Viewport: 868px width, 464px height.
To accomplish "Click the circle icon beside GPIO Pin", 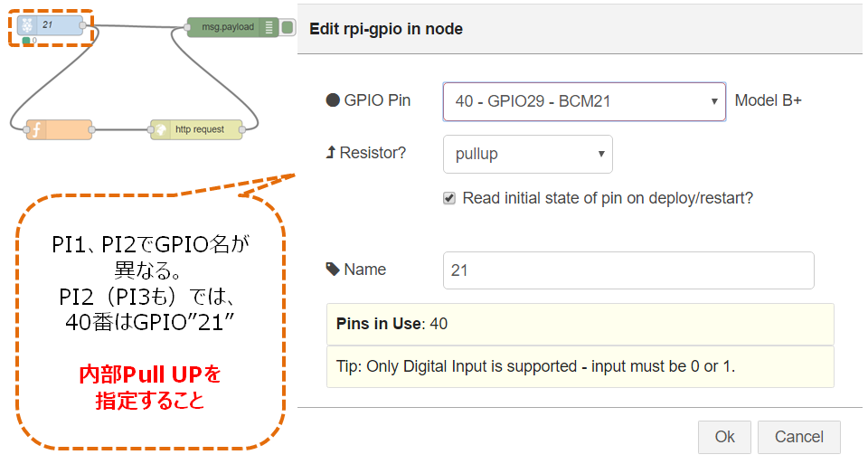I will tap(333, 100).
